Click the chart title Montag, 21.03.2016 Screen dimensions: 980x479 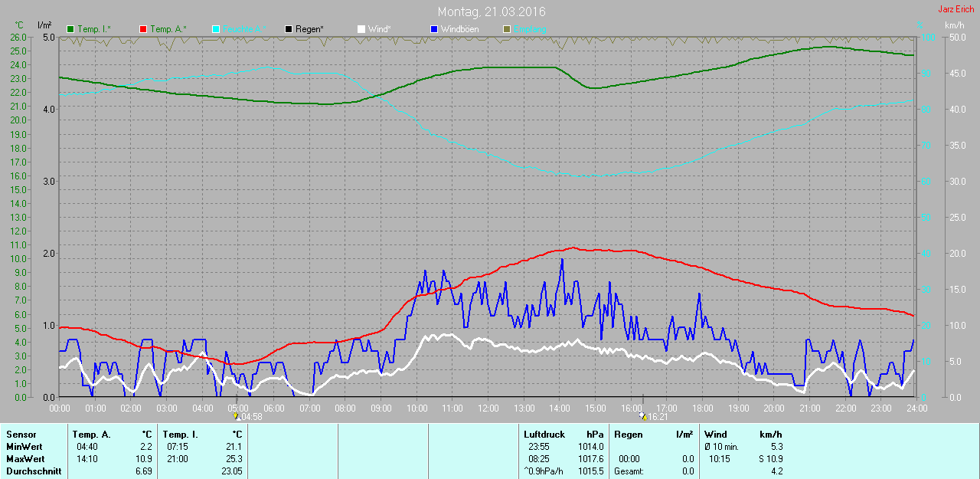click(x=492, y=12)
